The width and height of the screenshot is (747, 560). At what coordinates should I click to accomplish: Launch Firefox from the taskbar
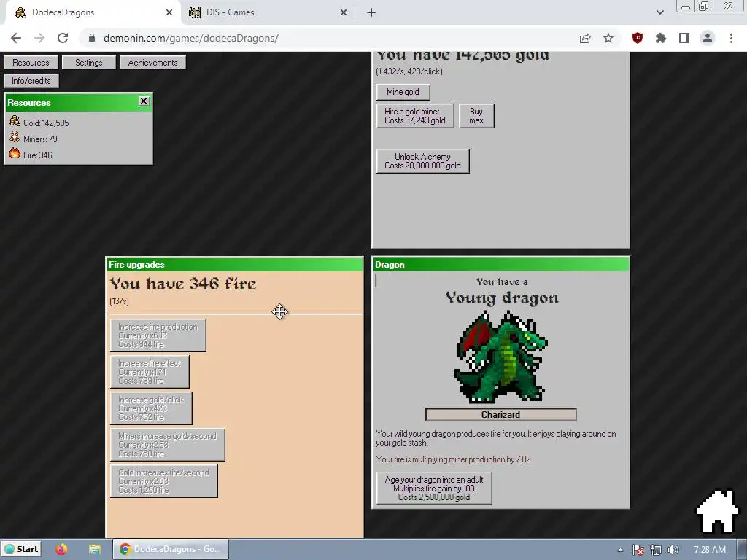(61, 549)
